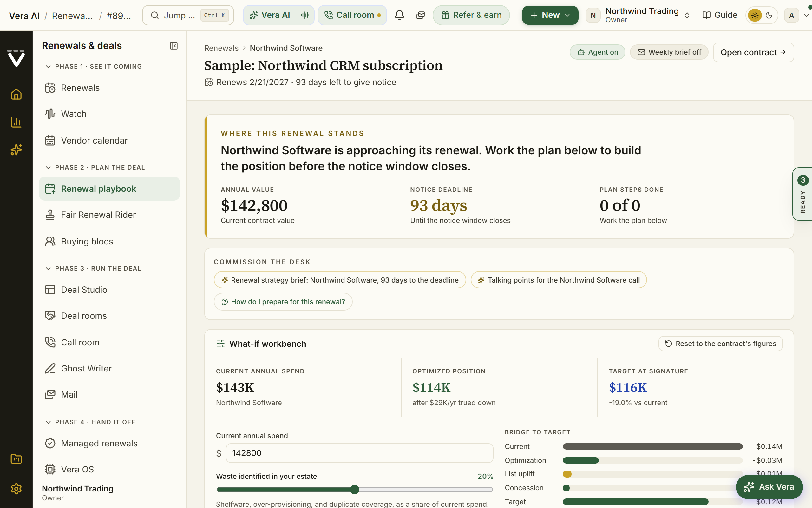Open Buying blocs

coord(109,242)
